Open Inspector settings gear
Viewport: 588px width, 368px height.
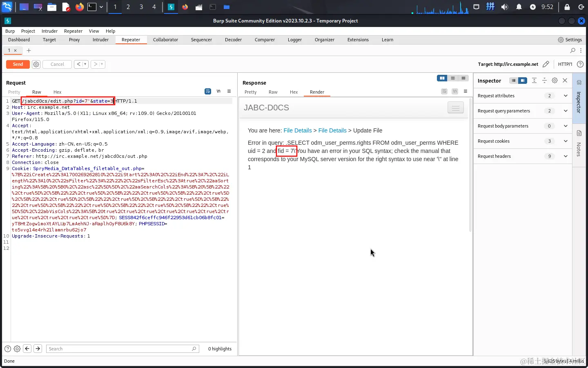(555, 81)
